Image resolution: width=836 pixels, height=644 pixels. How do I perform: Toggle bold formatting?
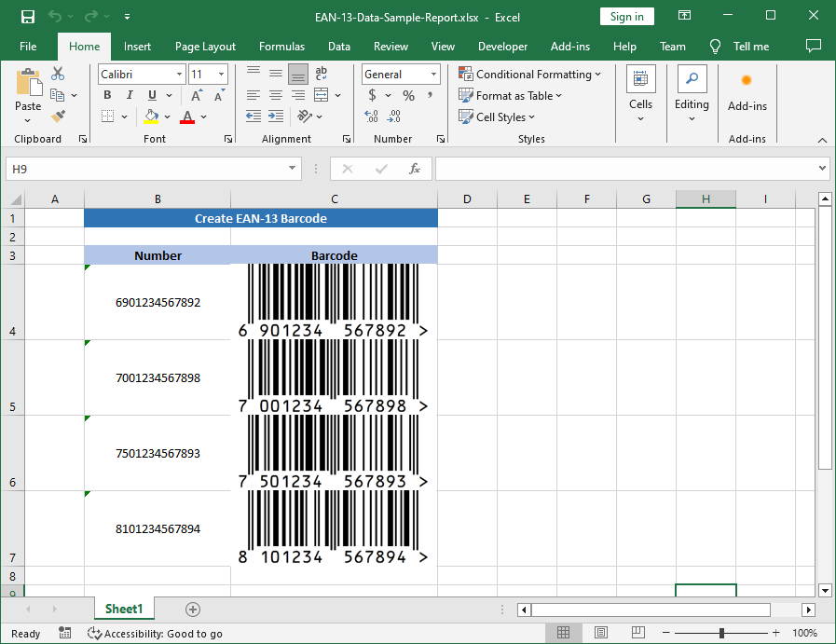[x=108, y=95]
